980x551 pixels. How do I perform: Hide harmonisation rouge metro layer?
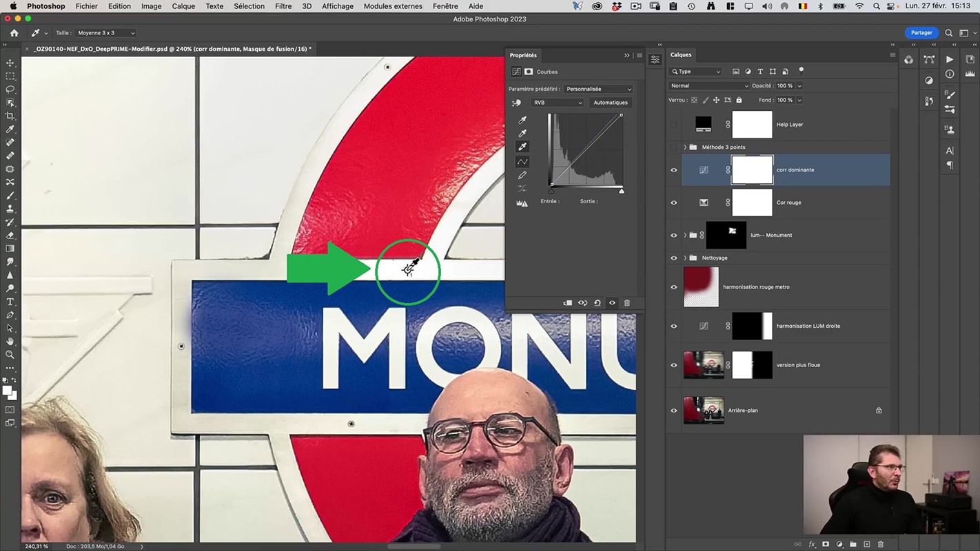click(x=674, y=287)
